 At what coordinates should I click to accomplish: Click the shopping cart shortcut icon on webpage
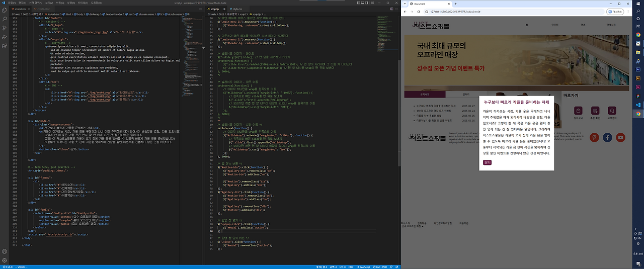[x=579, y=111]
